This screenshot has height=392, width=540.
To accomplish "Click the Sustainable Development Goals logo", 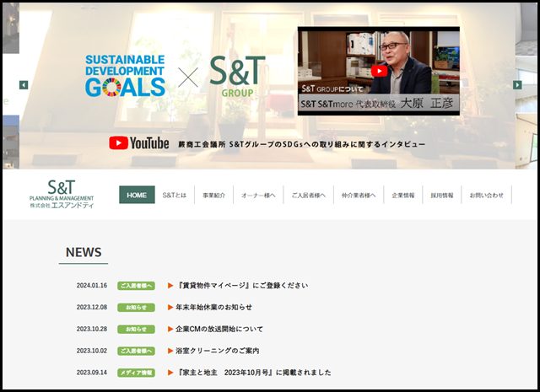I will click(x=125, y=76).
